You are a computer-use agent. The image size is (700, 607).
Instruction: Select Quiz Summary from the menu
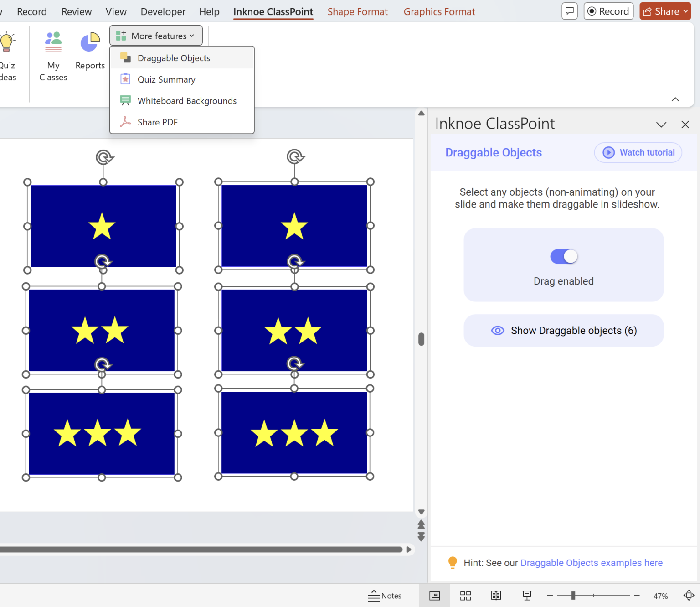pyautogui.click(x=166, y=79)
